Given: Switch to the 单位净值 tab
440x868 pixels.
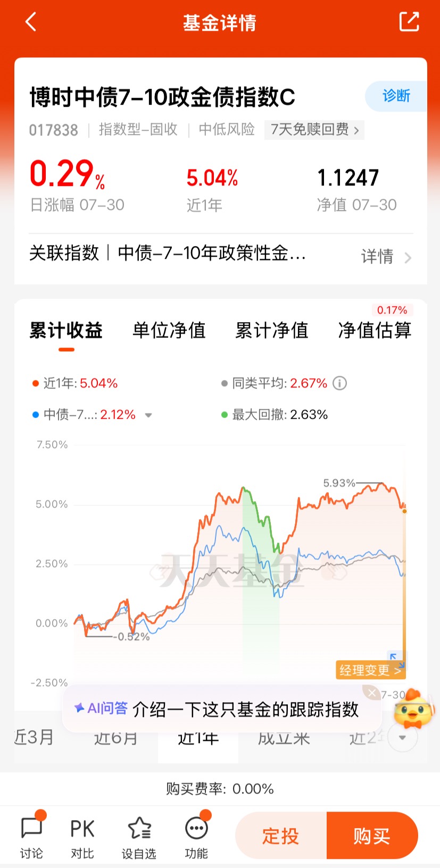Looking at the screenshot, I should point(169,331).
